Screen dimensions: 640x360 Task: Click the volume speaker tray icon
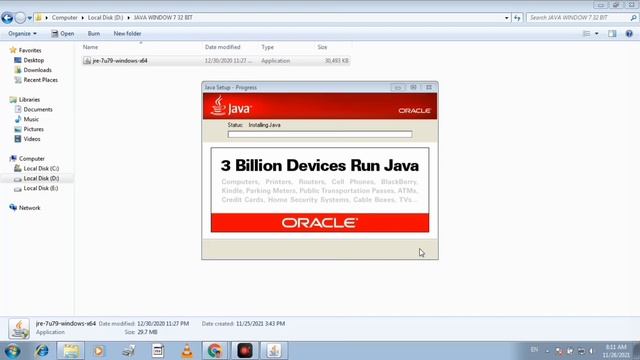(591, 351)
